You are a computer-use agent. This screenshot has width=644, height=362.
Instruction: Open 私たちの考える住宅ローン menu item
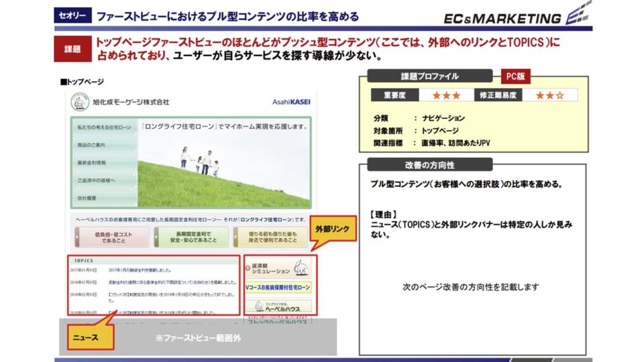tap(105, 127)
